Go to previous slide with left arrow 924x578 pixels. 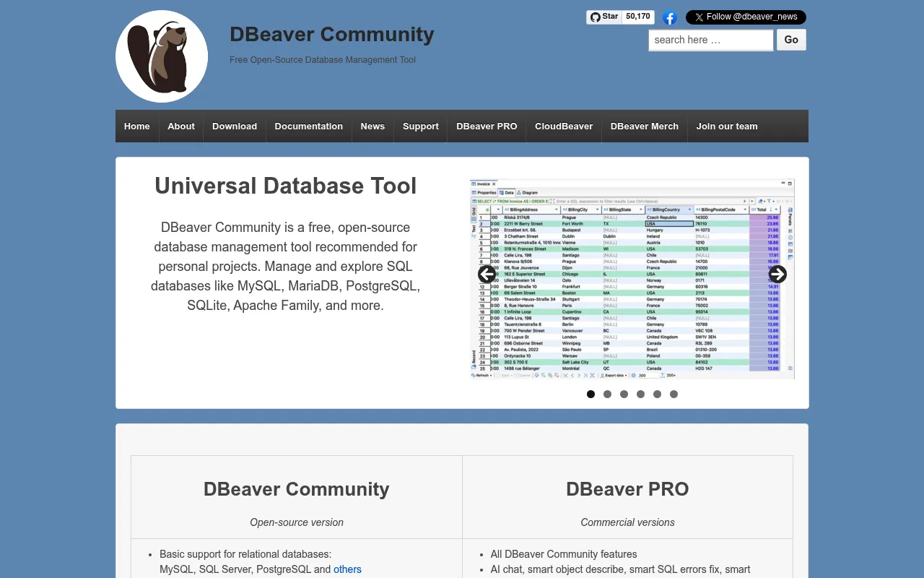click(x=487, y=275)
